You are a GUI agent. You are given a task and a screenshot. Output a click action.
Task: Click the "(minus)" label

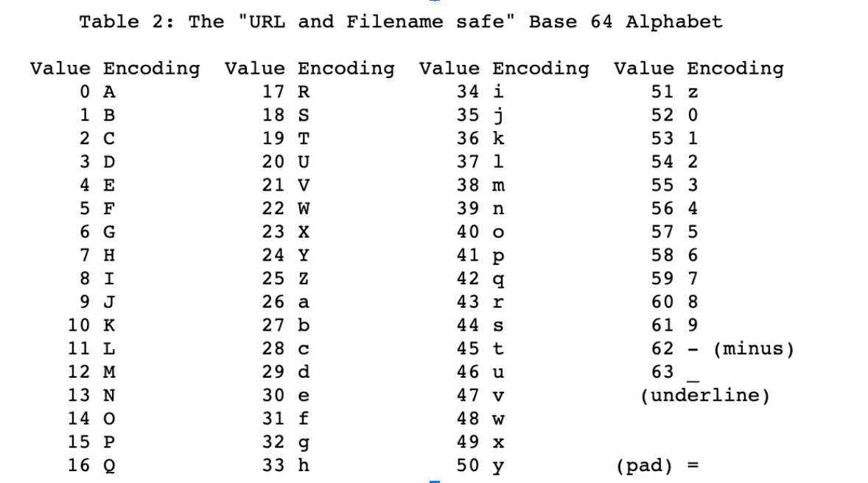click(x=753, y=349)
